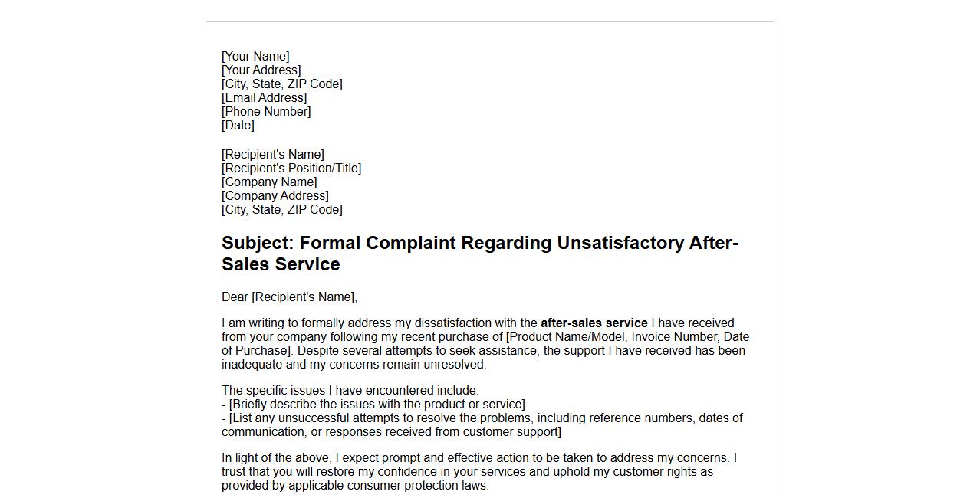This screenshot has width=980, height=498.
Task: Click the City, State, ZIP line under Your Address
Action: tap(281, 84)
